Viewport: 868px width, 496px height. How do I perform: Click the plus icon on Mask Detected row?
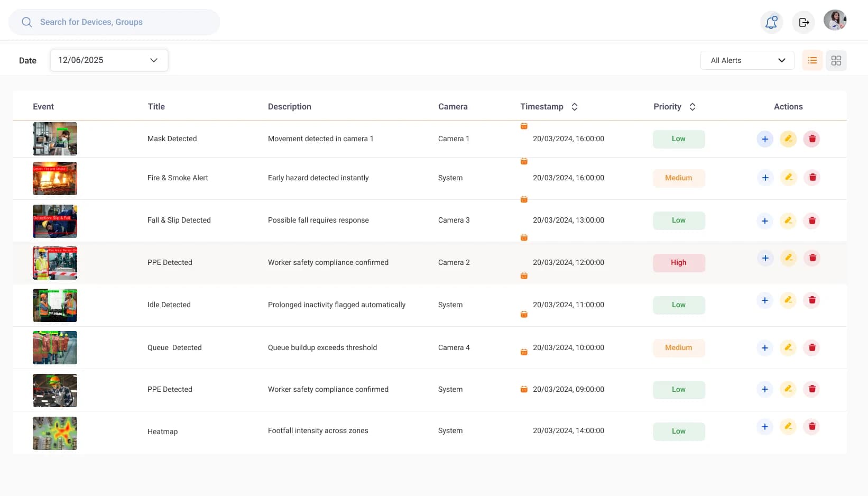[764, 139]
